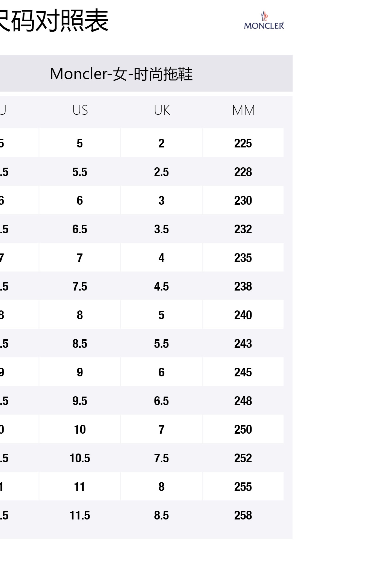Click the 258 MM cell
Viewport: 392px width, 565px height.
[243, 515]
